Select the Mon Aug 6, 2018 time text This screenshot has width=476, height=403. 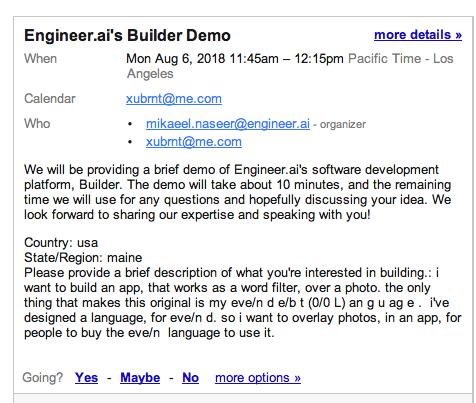point(235,59)
